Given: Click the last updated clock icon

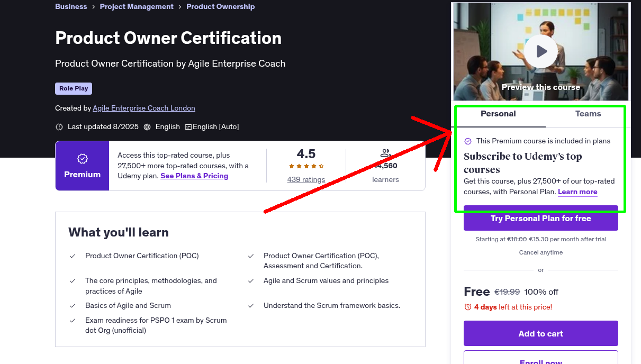Looking at the screenshot, I should click(x=59, y=127).
